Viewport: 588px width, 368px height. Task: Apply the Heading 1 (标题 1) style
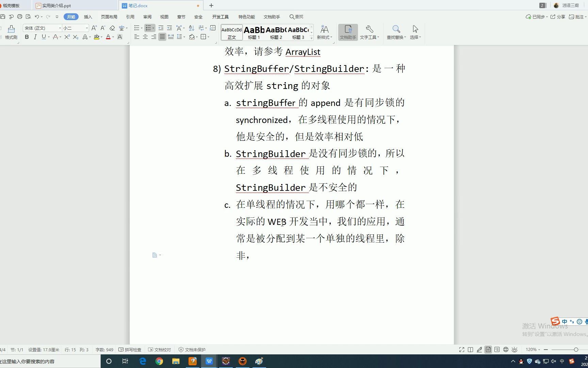254,32
